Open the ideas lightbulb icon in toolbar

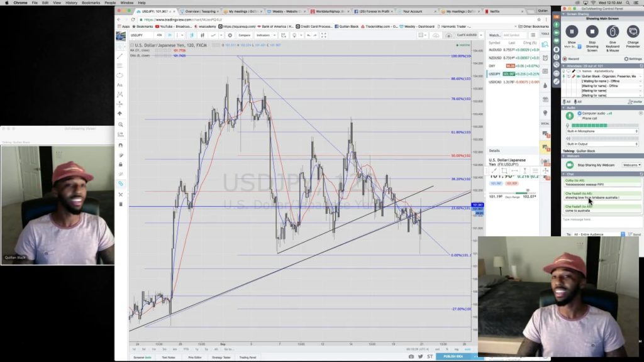294,35
